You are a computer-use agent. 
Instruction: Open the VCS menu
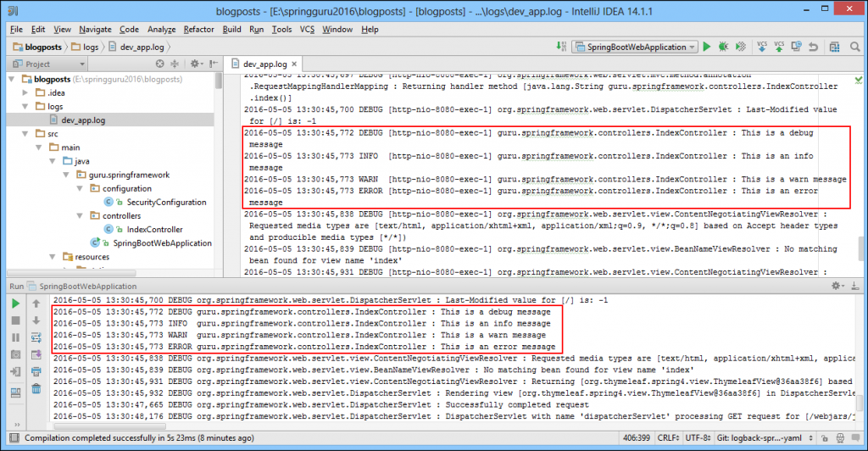pos(307,30)
